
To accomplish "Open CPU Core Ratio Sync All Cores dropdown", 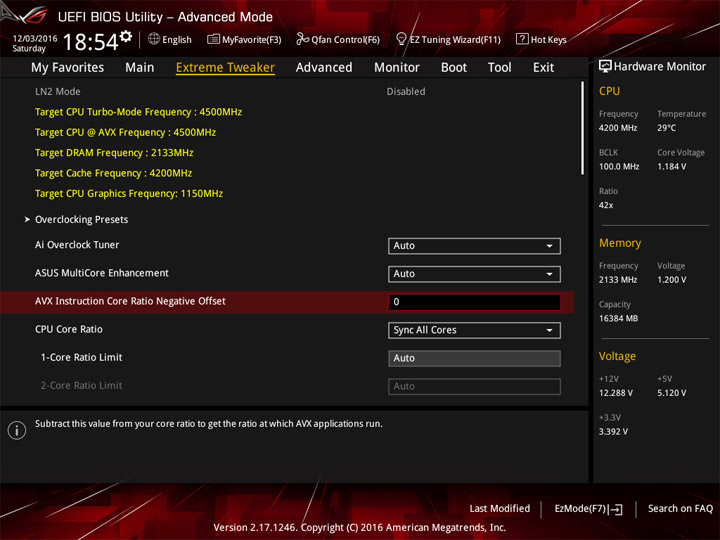I will pyautogui.click(x=474, y=330).
